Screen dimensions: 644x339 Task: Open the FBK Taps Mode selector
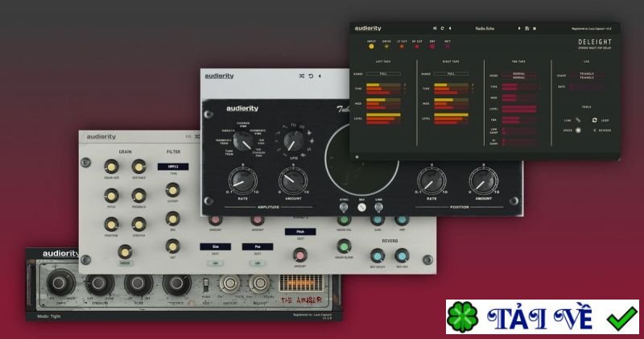(x=518, y=76)
